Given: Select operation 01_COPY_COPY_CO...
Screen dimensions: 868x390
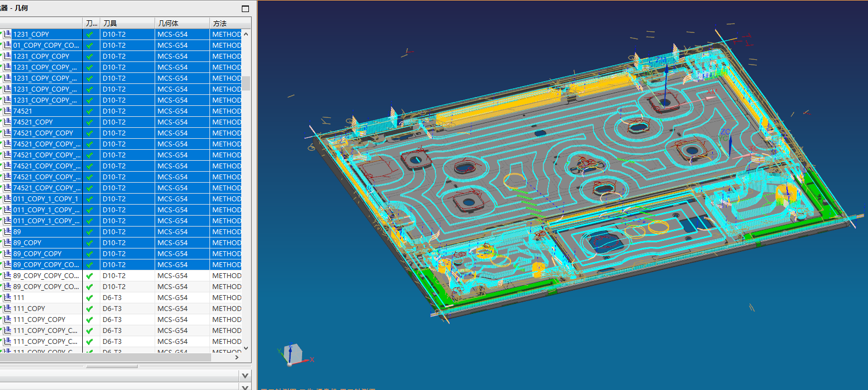Looking at the screenshot, I should 46,45.
